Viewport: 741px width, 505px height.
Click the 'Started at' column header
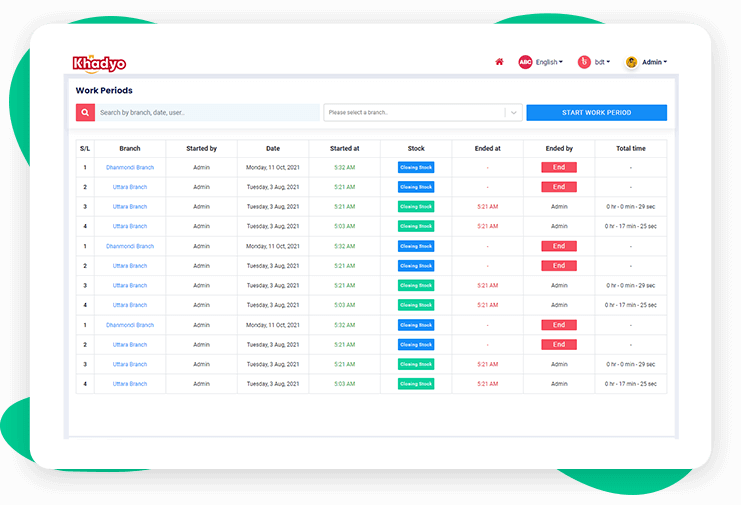point(345,148)
